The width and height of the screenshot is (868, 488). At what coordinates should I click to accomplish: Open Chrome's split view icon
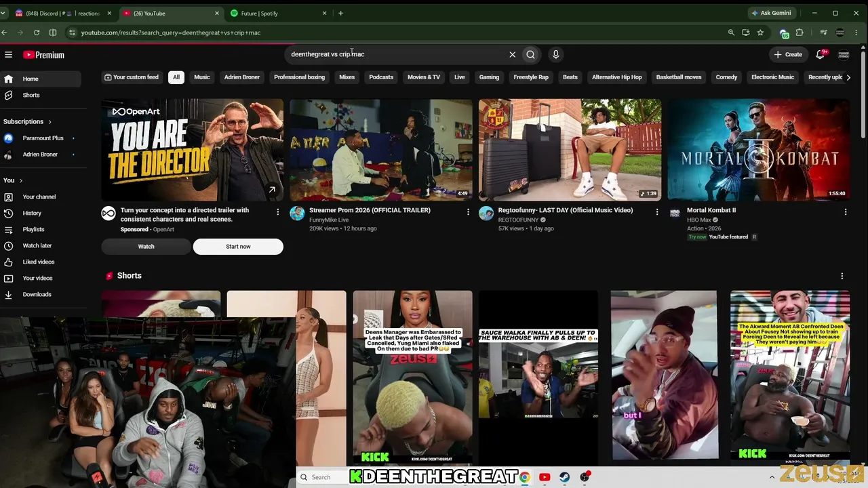tap(53, 33)
